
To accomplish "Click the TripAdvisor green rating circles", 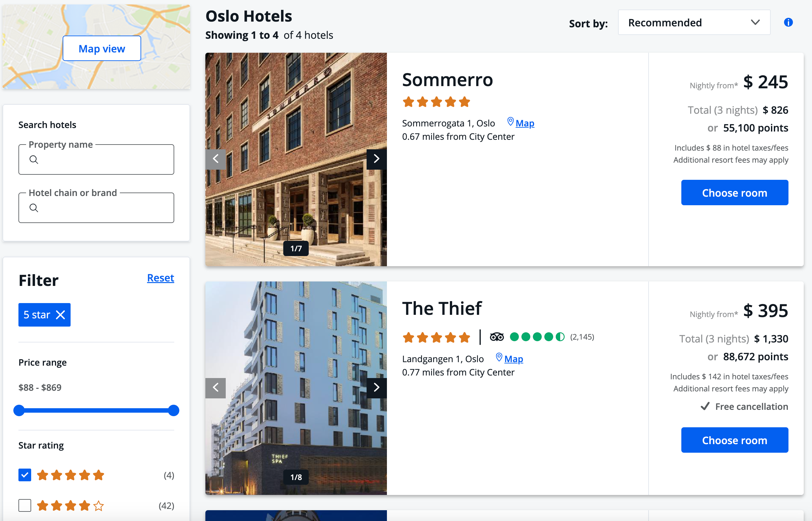I will (537, 337).
